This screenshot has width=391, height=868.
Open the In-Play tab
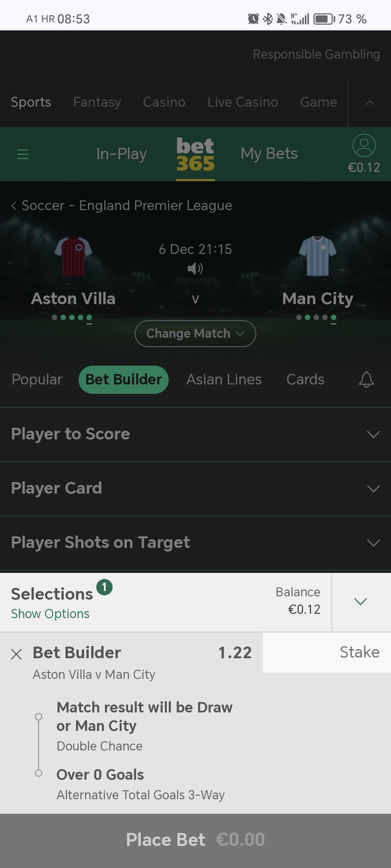tap(122, 154)
